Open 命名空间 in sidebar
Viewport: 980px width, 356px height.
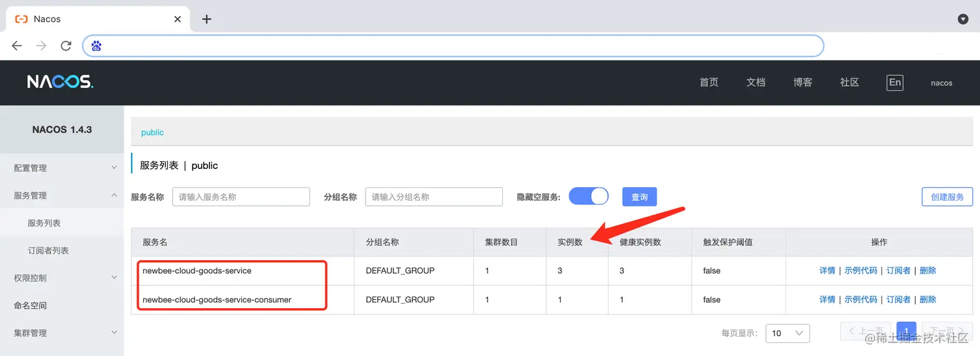coord(30,306)
